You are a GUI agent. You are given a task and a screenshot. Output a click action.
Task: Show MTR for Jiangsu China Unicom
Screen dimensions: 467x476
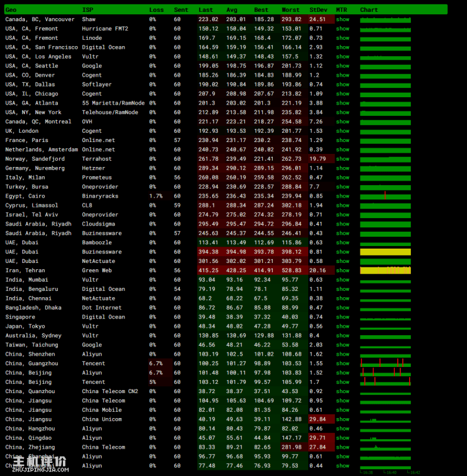tap(342, 419)
